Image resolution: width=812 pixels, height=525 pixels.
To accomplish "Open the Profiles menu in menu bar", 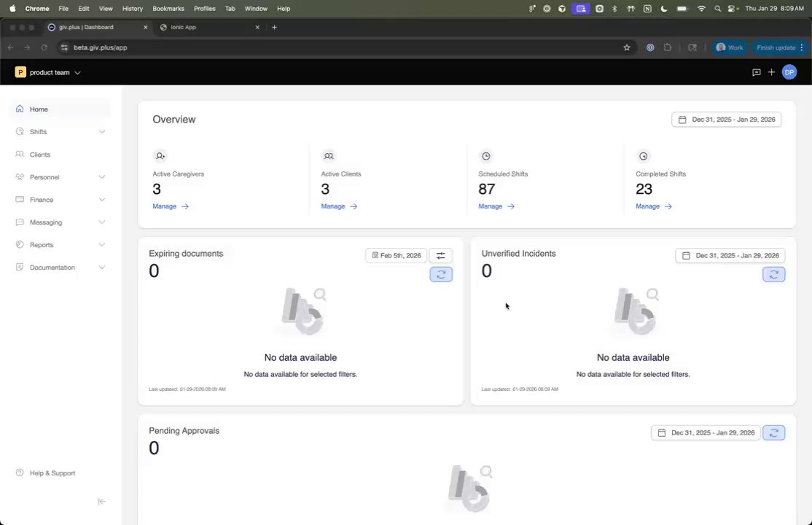I will click(x=205, y=9).
